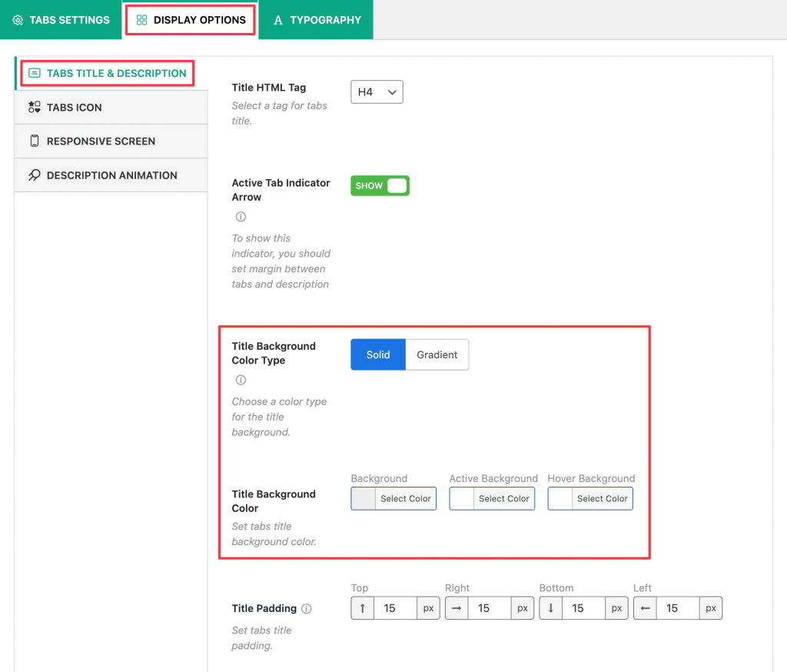Click the right arrow Right padding icon

coord(457,608)
